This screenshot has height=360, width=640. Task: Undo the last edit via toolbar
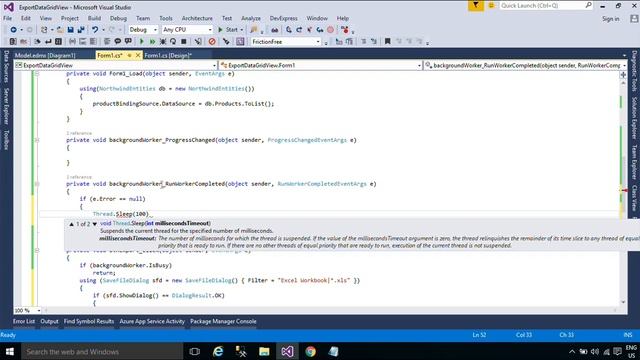point(95,30)
